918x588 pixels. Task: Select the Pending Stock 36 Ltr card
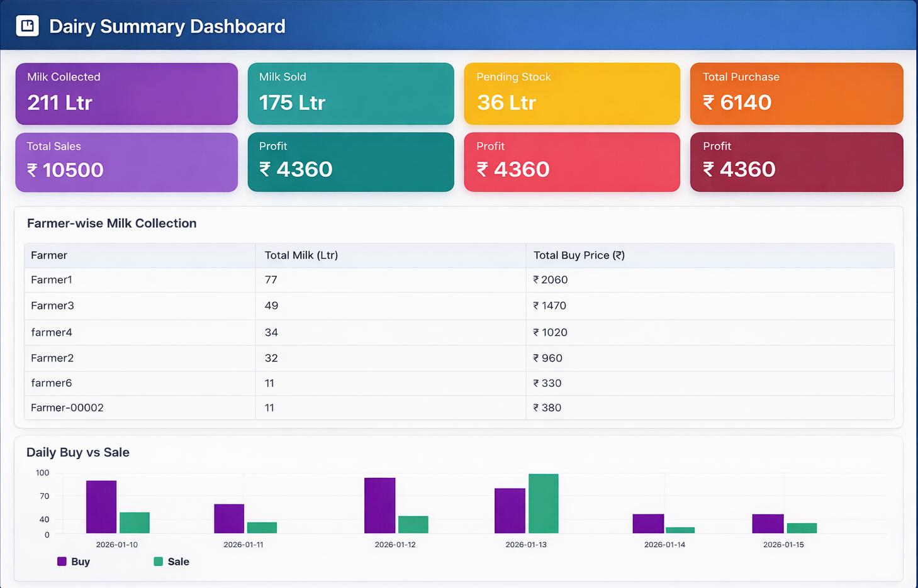572,94
